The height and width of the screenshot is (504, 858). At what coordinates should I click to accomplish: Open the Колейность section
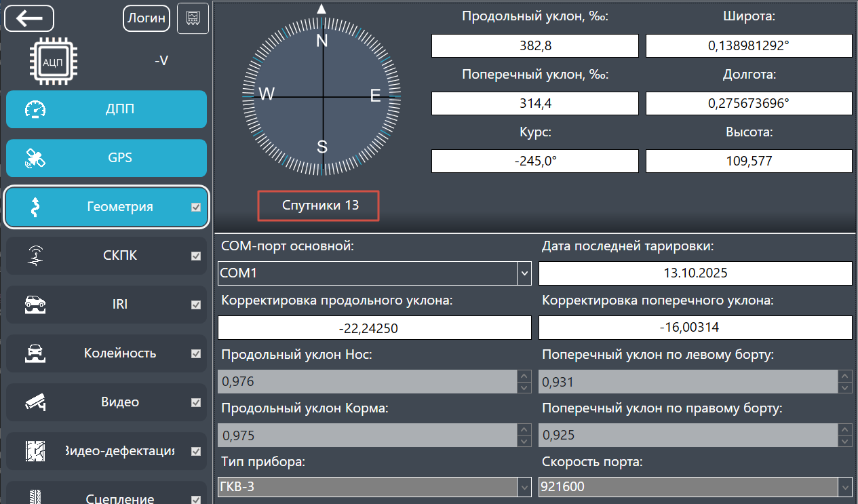click(106, 353)
